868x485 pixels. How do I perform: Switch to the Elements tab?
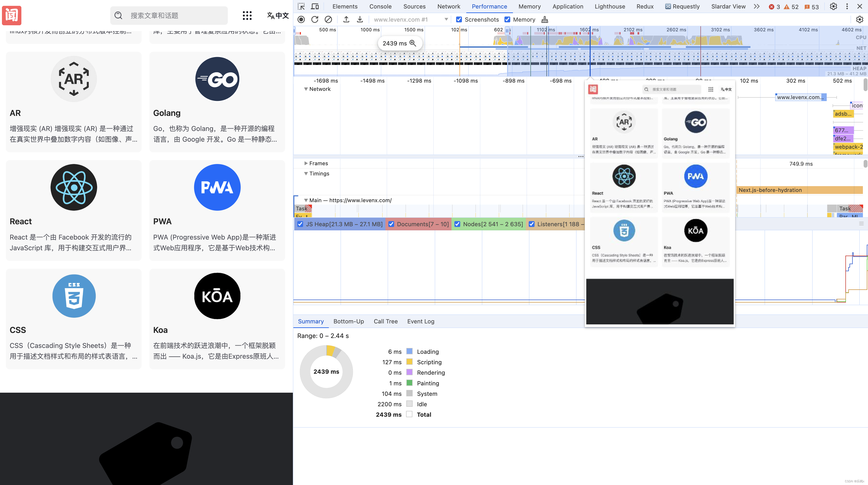(345, 6)
